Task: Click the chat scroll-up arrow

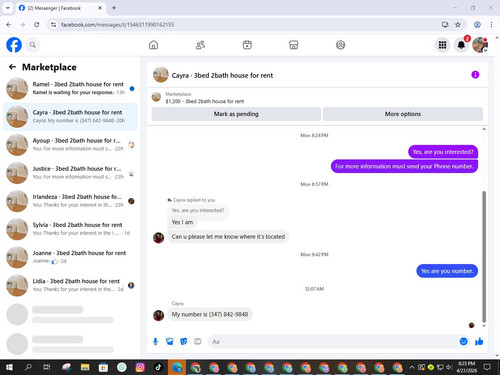Action: pyautogui.click(x=484, y=129)
